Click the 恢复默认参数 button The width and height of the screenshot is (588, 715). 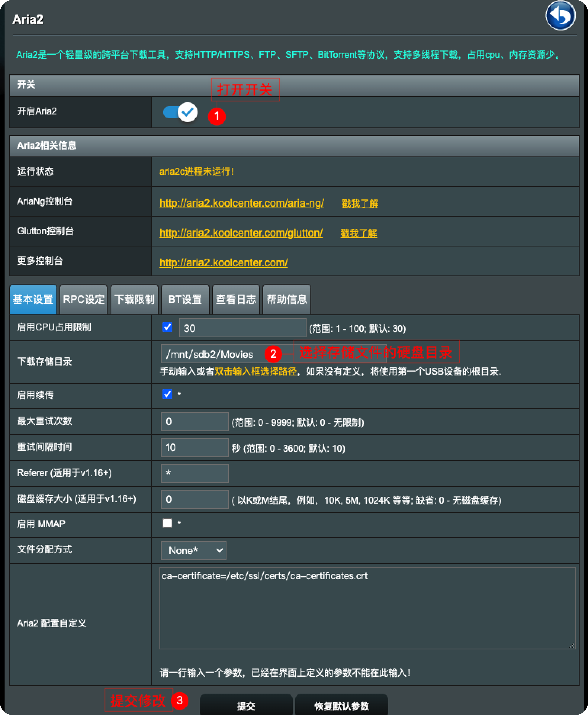342,705
